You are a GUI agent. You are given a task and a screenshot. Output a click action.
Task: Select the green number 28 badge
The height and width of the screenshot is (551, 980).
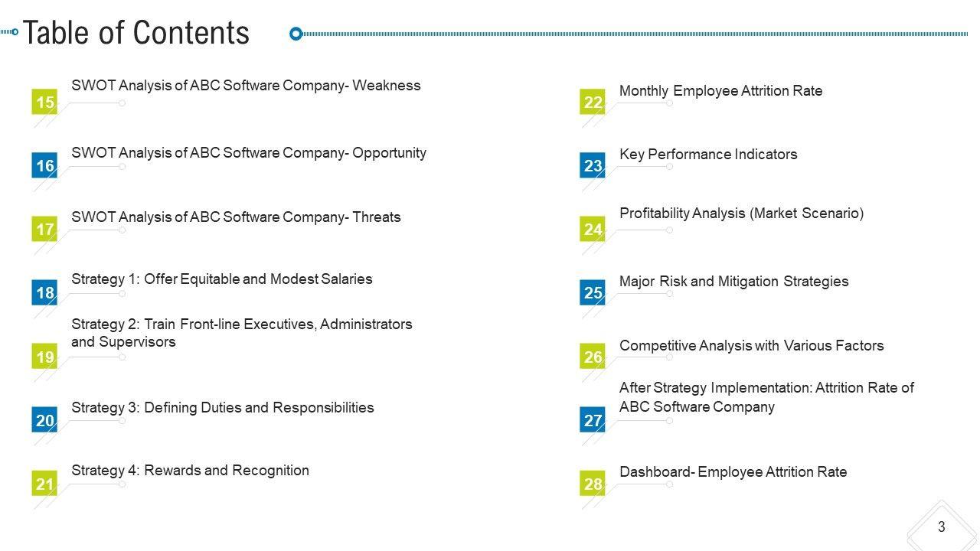[x=593, y=484]
